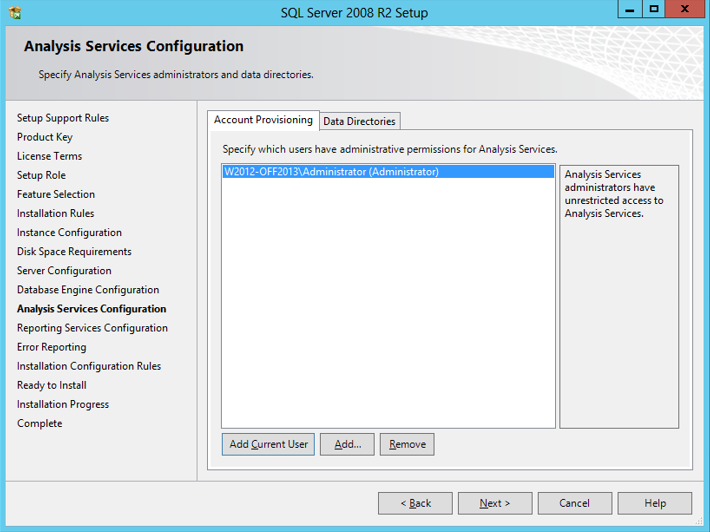Click the Analysis Services administrators description text
This screenshot has width=710, height=532.
click(614, 194)
